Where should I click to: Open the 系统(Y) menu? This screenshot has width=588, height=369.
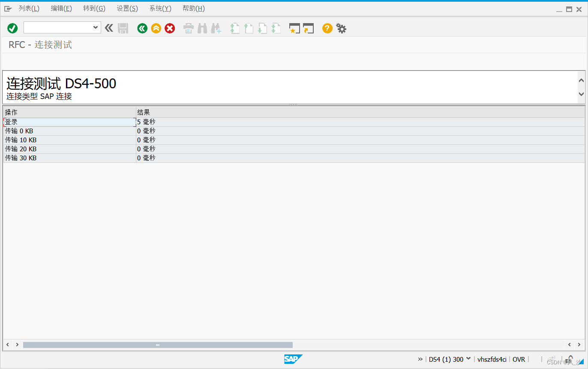coord(160,9)
